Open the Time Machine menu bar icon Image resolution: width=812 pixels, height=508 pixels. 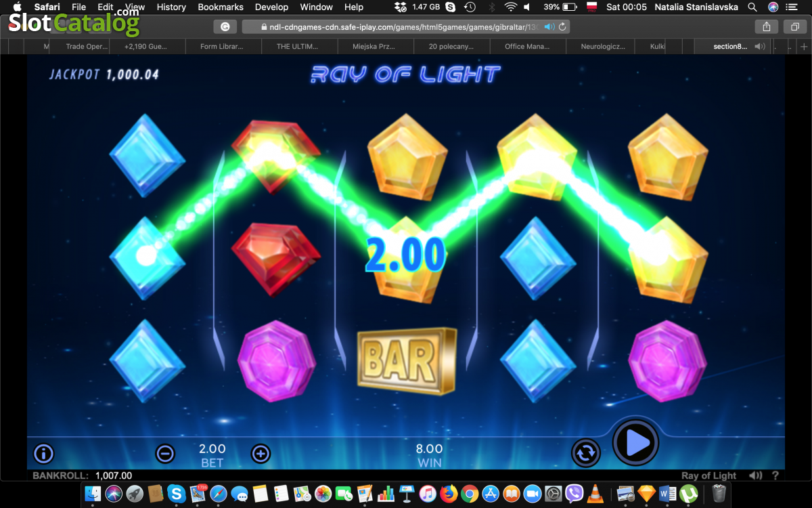tap(470, 7)
